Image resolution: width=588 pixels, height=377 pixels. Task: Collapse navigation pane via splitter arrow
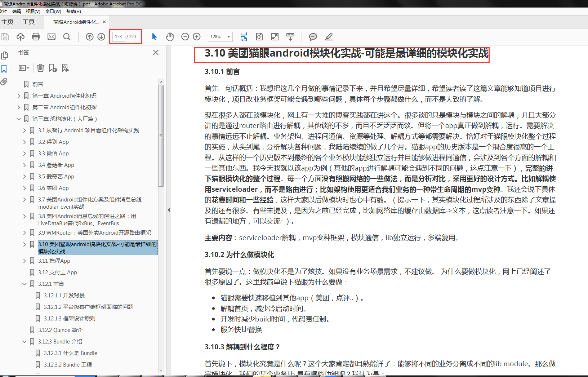169,210
